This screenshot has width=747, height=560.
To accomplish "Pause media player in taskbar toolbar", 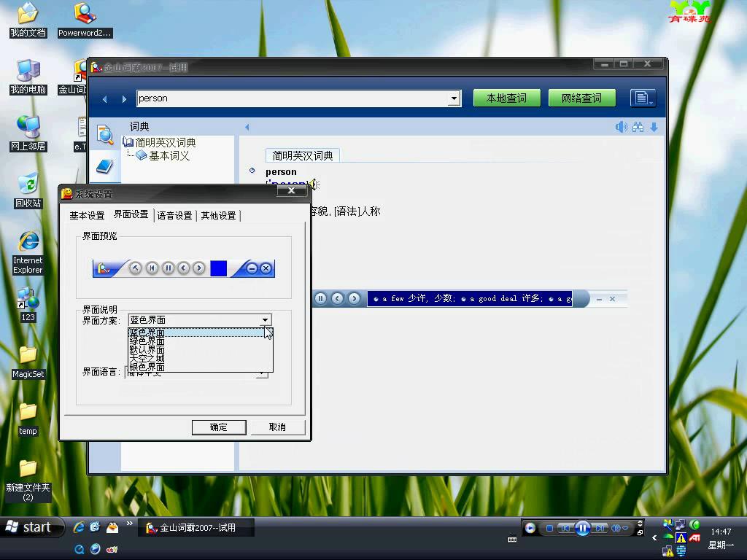I will pyautogui.click(x=582, y=528).
